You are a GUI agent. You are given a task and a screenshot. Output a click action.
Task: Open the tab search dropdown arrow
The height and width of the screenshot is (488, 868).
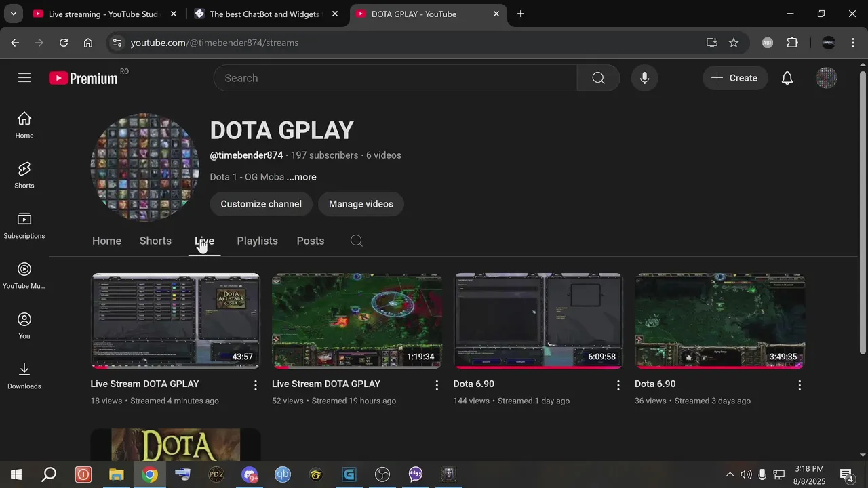[14, 14]
